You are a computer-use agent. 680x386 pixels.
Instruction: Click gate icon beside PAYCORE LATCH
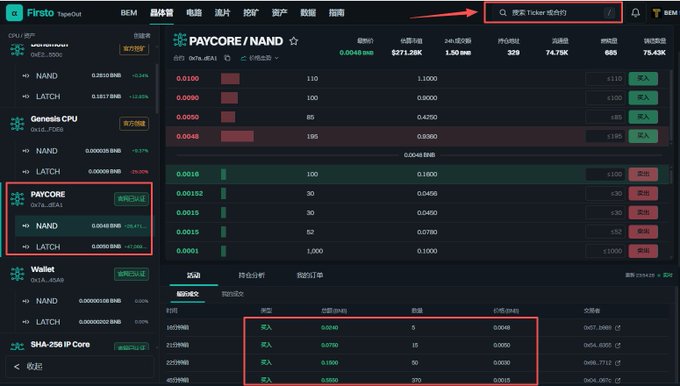[26, 247]
